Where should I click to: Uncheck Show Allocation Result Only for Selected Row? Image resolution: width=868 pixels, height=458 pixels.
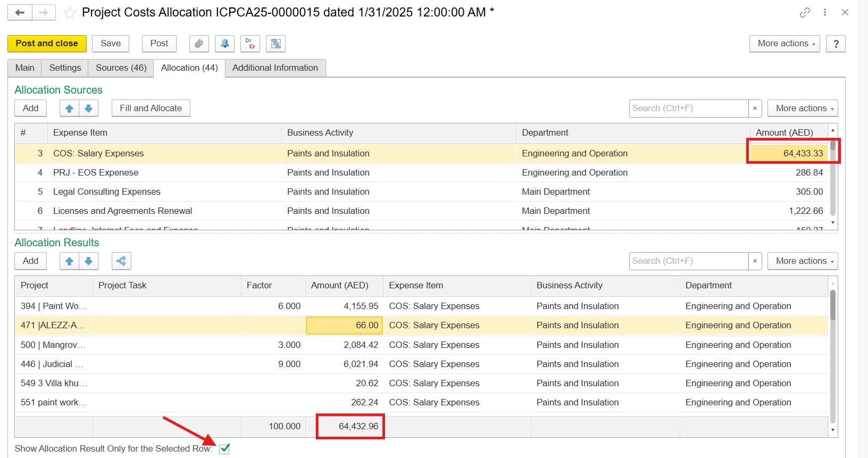click(x=225, y=448)
